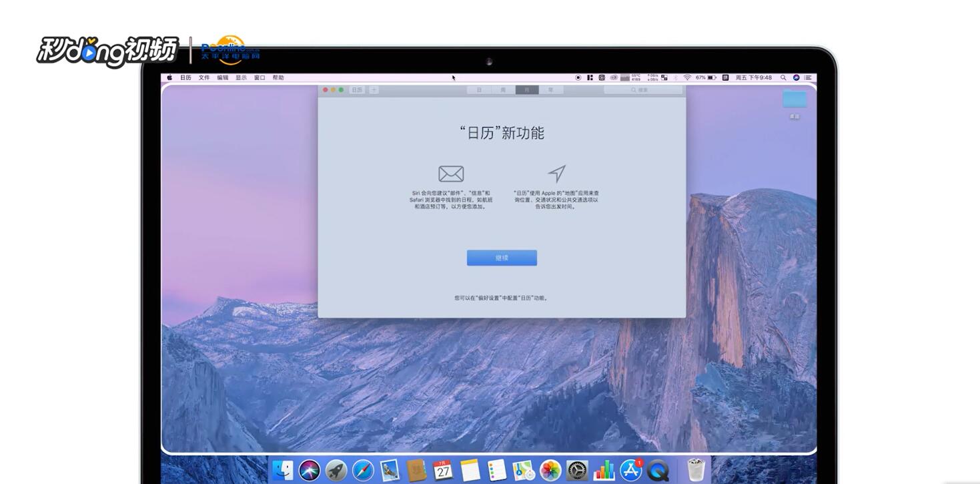The width and height of the screenshot is (980, 484).
Task: Open the 日历 application menu
Action: point(185,77)
